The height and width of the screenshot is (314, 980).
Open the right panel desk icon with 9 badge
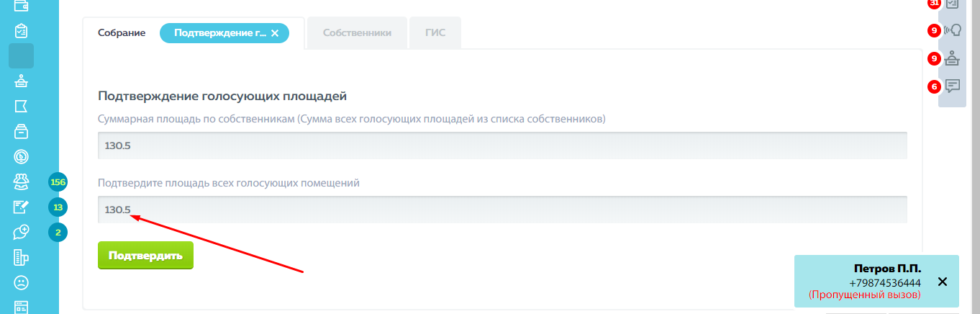[x=953, y=58]
